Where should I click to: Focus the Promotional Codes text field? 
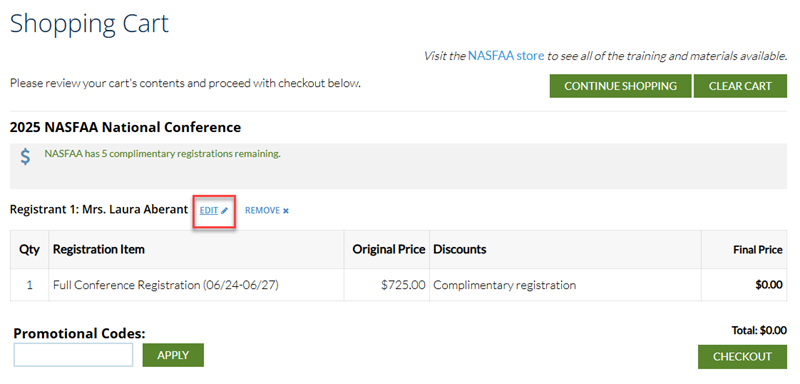73,354
